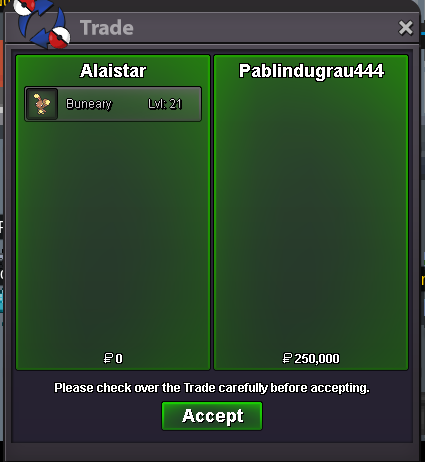Image resolution: width=425 pixels, height=462 pixels.
Task: Click the Pokedollar symbol beside 250,000
Action: (287, 358)
